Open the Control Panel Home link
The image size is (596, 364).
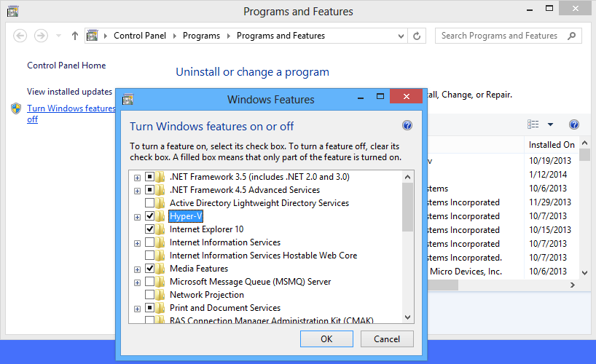coord(66,66)
